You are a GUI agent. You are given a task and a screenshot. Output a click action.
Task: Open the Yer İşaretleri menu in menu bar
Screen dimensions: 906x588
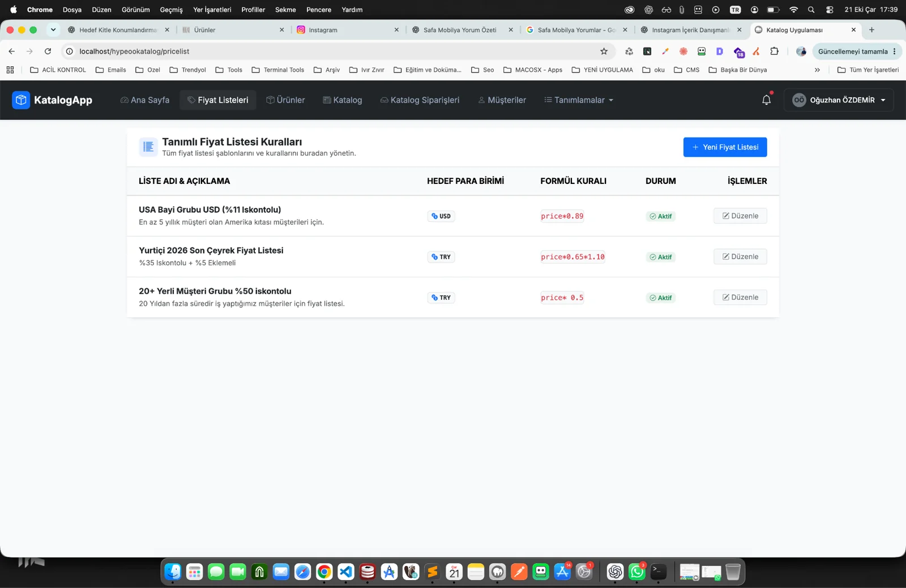[x=212, y=10]
